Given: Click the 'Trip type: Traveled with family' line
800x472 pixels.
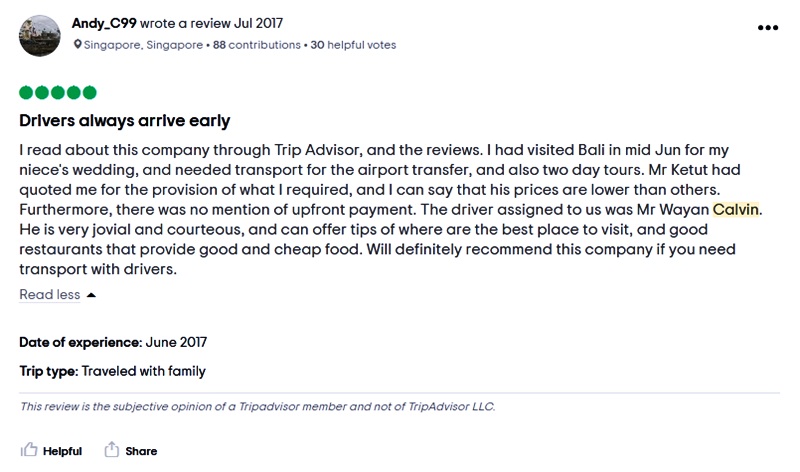Looking at the screenshot, I should [112, 371].
